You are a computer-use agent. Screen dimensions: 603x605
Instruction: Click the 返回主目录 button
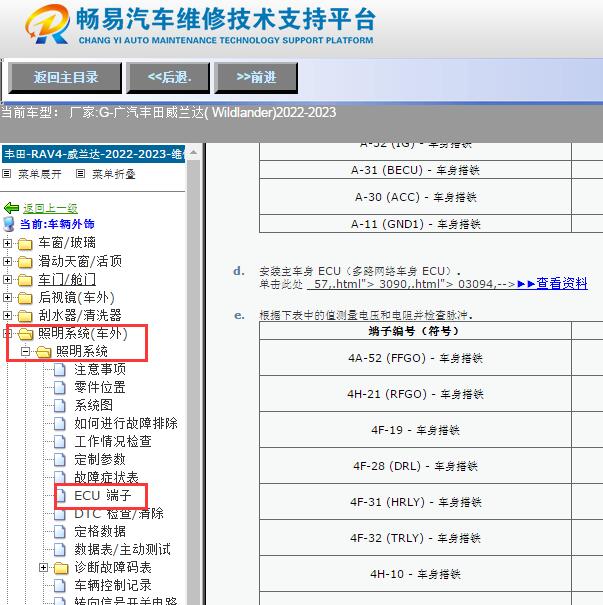tap(65, 78)
